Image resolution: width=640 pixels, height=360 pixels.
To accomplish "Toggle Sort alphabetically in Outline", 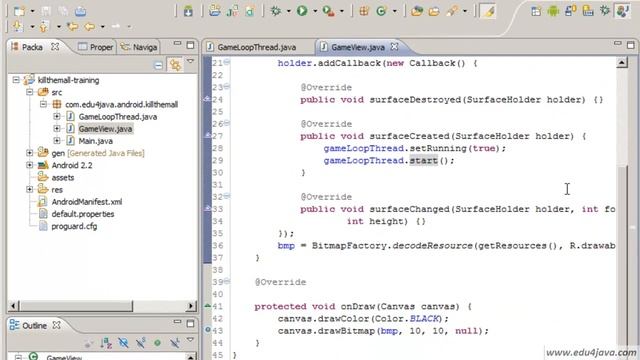I will (106, 343).
